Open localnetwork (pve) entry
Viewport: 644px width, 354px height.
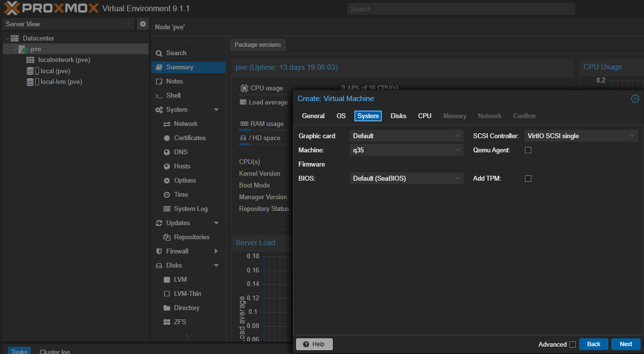[x=64, y=60]
